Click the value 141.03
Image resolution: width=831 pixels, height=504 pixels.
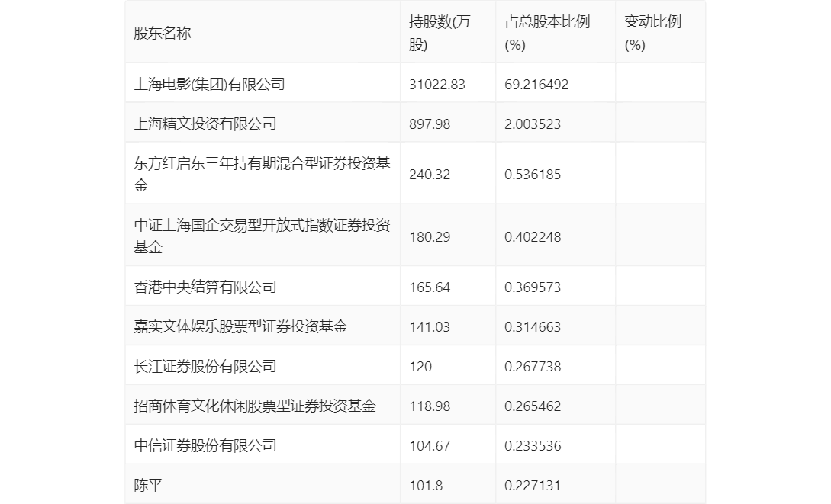[x=430, y=326]
